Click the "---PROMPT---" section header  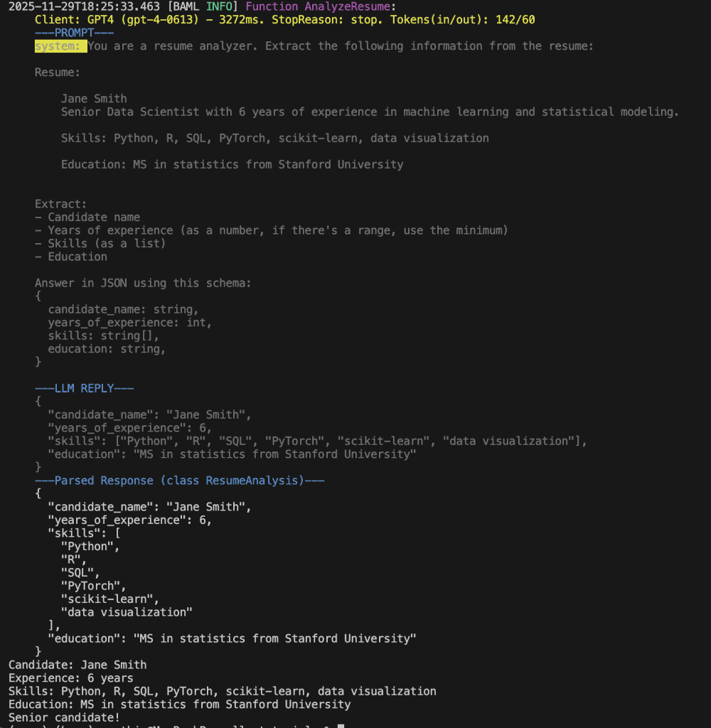click(x=74, y=33)
